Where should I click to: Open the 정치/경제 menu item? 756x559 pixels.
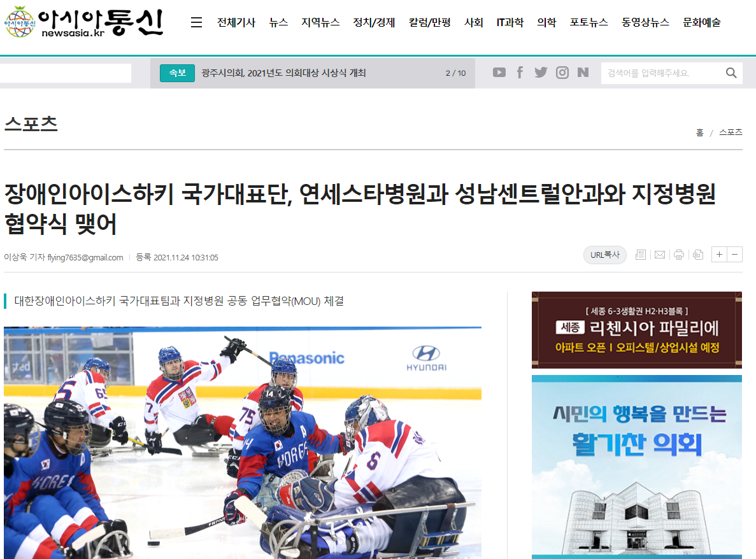coord(374,22)
